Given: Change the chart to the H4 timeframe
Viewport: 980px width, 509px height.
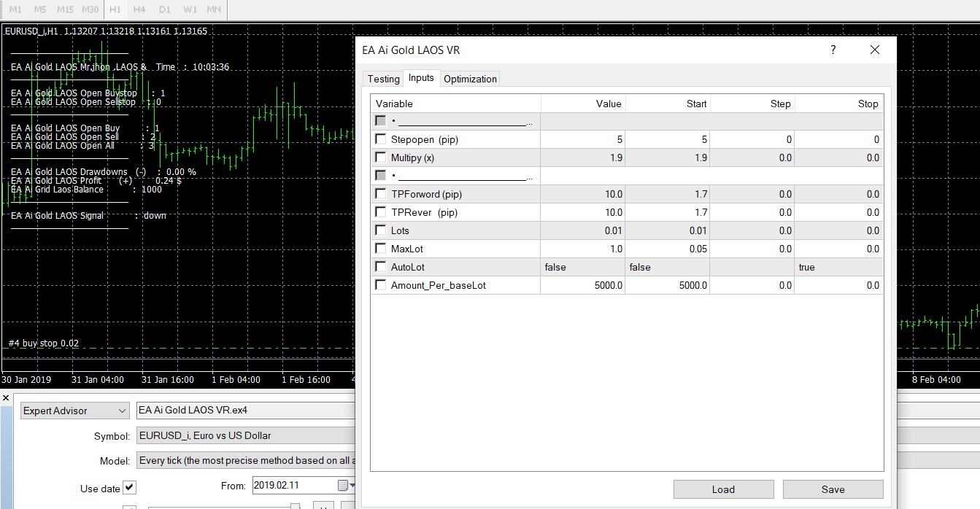Looking at the screenshot, I should (x=139, y=9).
